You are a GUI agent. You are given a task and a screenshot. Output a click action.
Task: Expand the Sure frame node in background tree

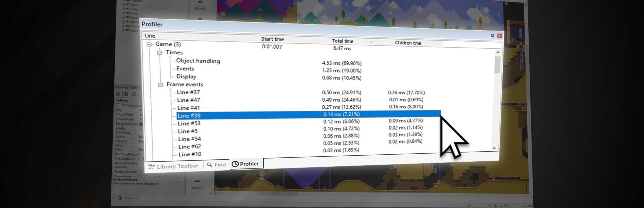coord(123,5)
